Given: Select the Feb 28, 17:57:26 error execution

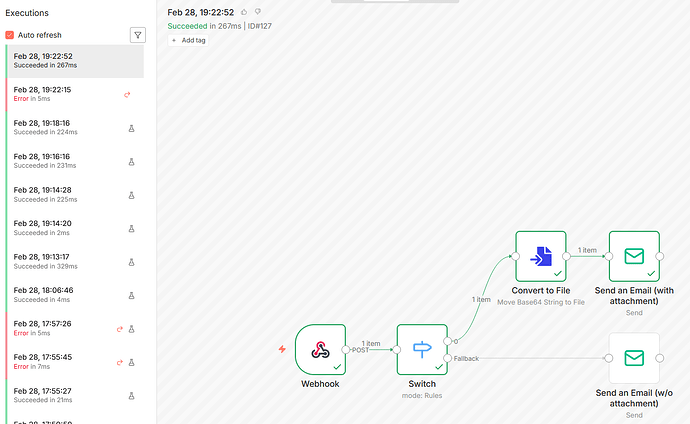Looking at the screenshot, I should click(75, 328).
